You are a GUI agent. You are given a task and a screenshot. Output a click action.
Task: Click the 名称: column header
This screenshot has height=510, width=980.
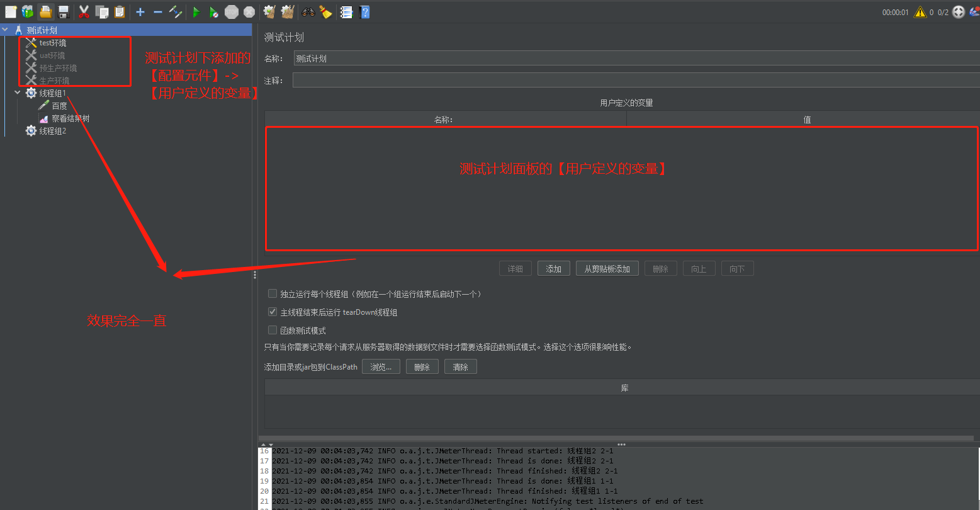pyautogui.click(x=446, y=120)
